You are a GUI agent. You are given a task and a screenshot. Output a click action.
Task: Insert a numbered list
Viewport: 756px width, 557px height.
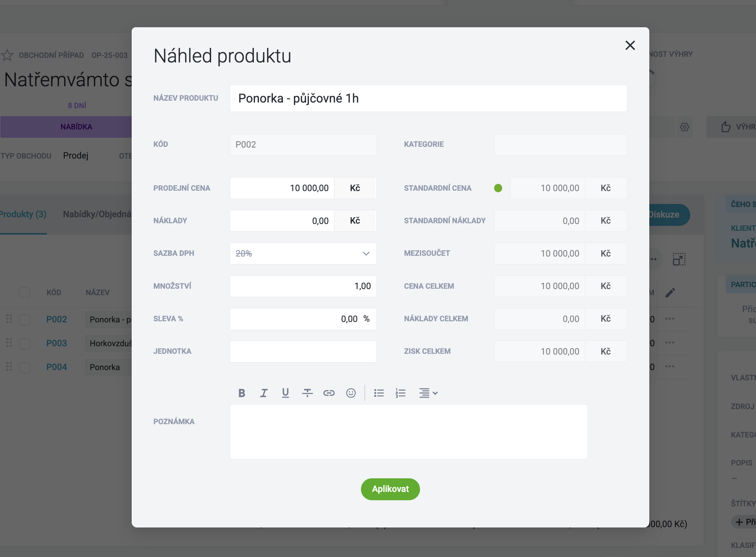pos(401,393)
